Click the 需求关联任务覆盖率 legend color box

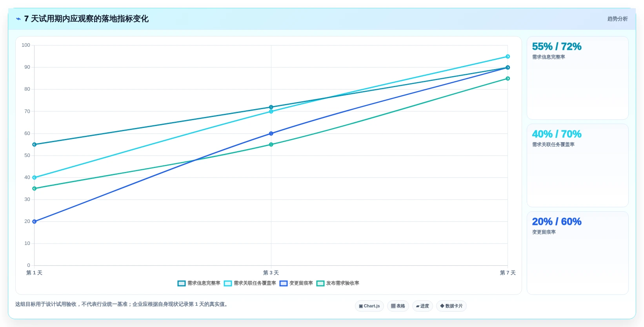[x=228, y=283]
